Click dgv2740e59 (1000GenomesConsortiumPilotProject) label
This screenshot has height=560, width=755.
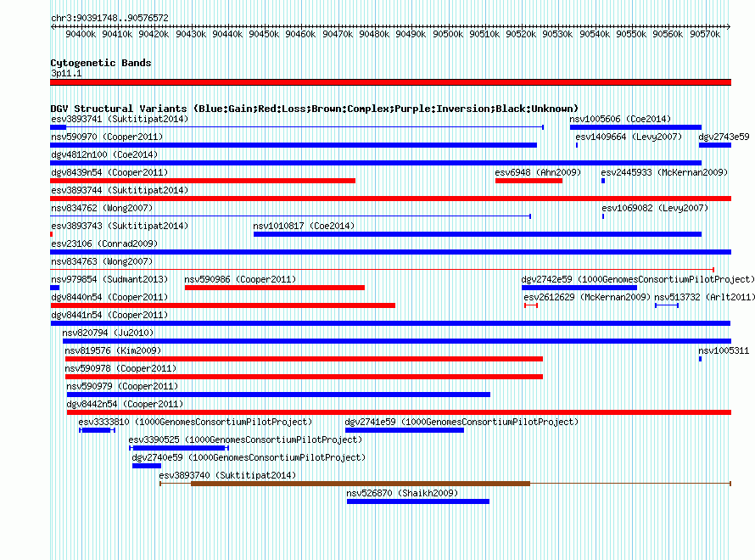(x=249, y=457)
